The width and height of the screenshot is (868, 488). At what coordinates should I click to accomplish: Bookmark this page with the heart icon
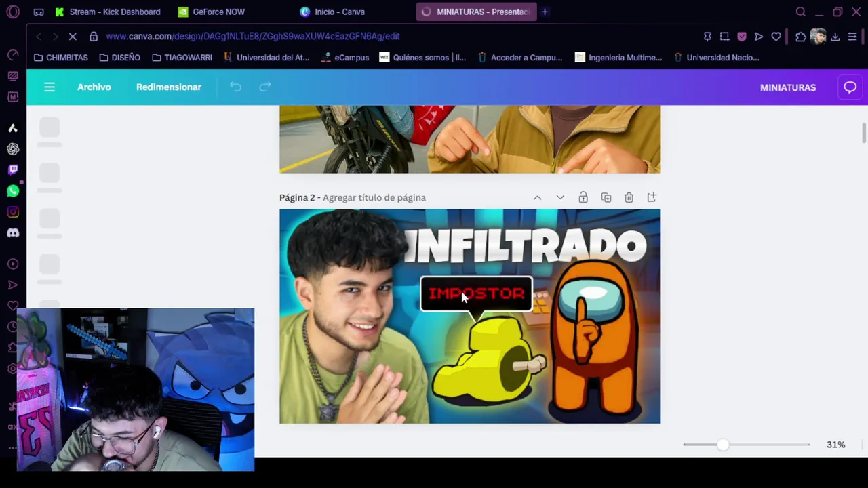776,37
